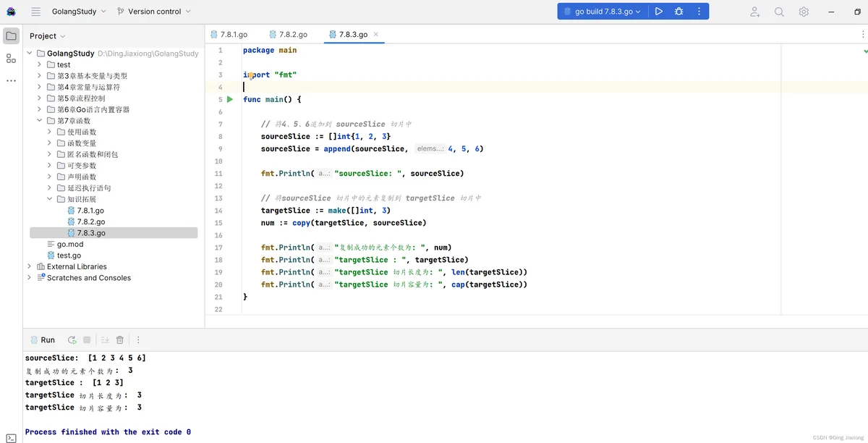Click 'Process finished with the exit code 0' text
This screenshot has width=868, height=443.
point(108,432)
